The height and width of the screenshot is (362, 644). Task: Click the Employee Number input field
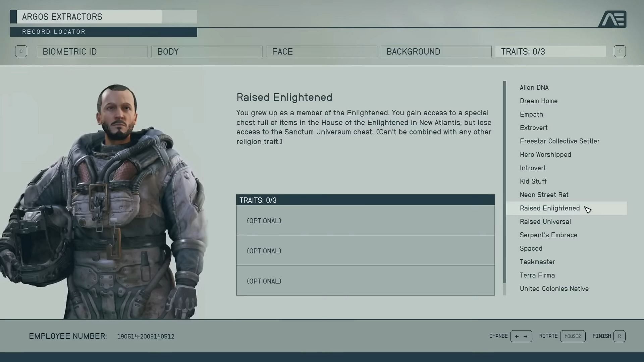(146, 336)
